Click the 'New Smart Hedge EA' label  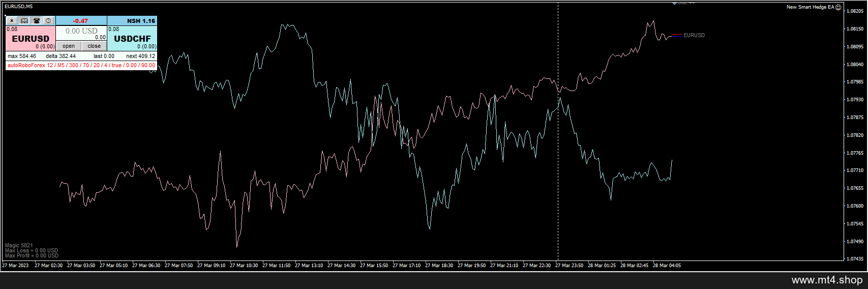coord(810,7)
